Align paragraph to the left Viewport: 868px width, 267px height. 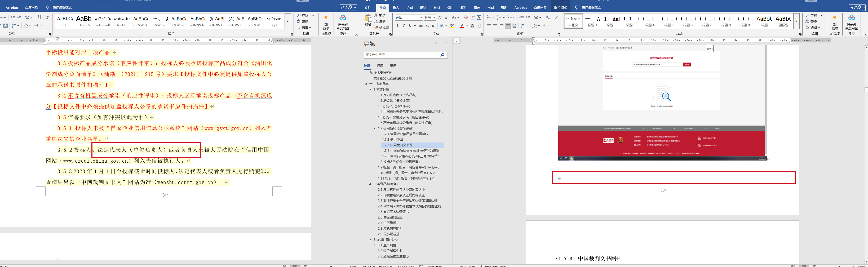(x=489, y=26)
